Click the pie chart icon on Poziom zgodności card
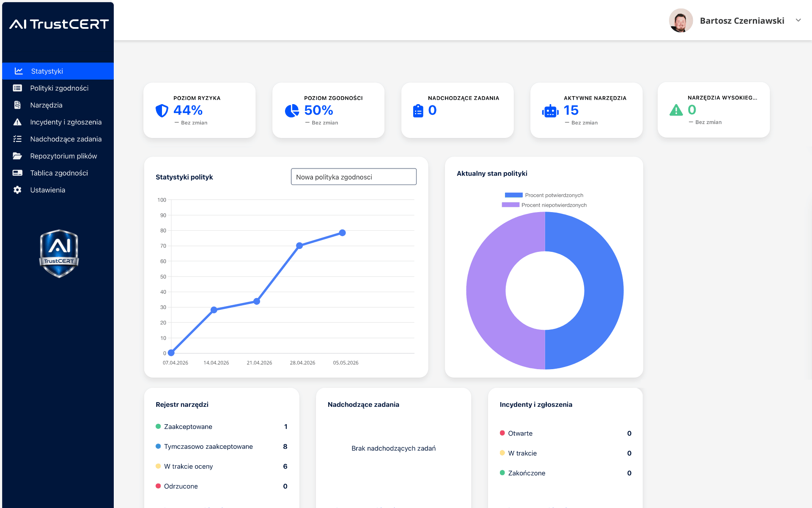The height and width of the screenshot is (508, 812). click(x=292, y=110)
